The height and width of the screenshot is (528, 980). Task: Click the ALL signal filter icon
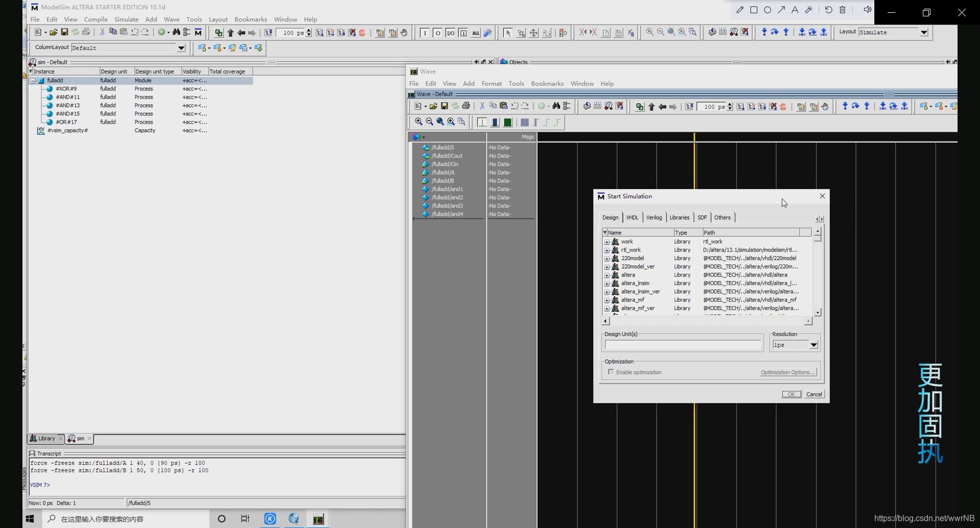476,33
